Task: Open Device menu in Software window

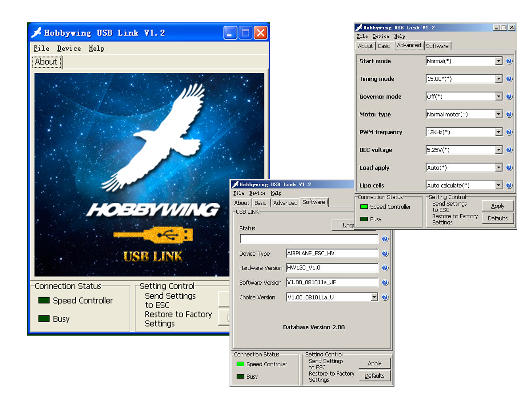Action: coord(257,193)
